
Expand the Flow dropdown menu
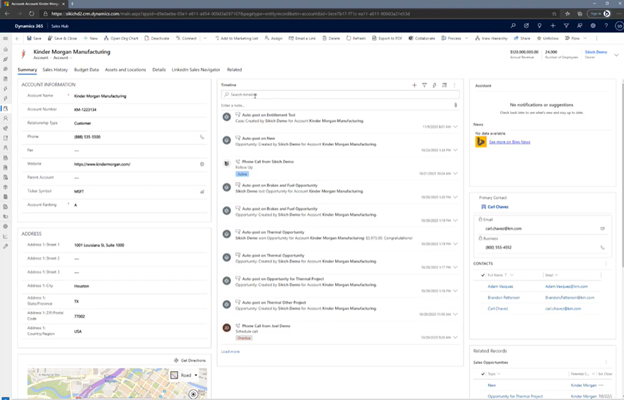[583, 36]
